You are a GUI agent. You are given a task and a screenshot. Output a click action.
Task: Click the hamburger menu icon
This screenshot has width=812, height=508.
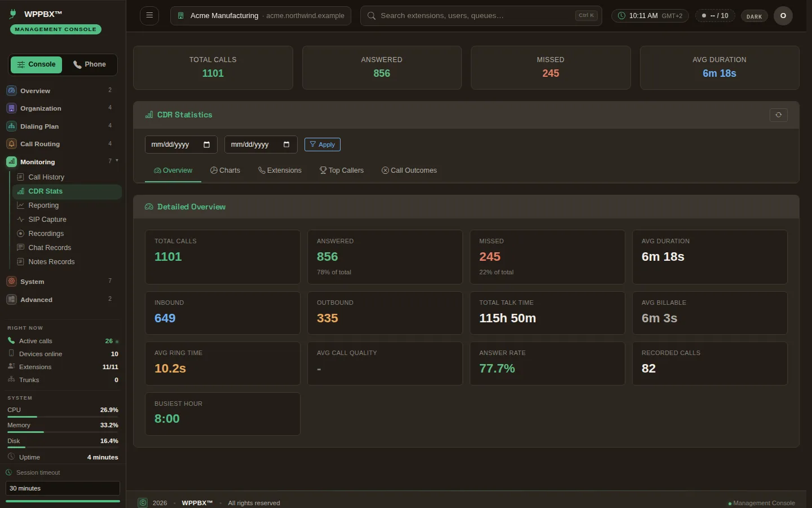point(149,15)
